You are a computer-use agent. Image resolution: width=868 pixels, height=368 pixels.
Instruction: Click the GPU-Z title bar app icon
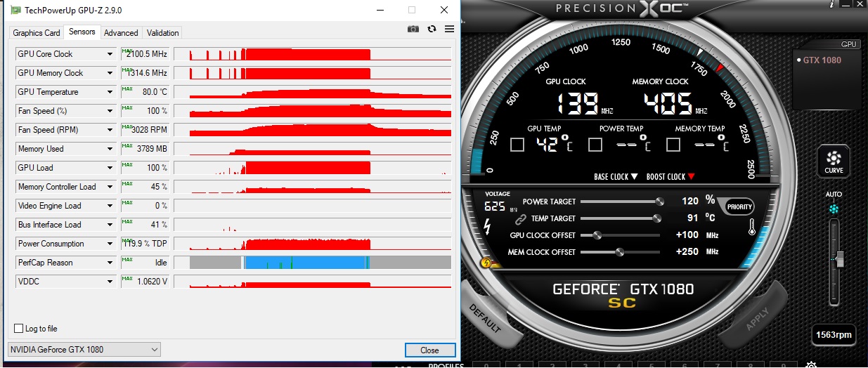[14, 10]
